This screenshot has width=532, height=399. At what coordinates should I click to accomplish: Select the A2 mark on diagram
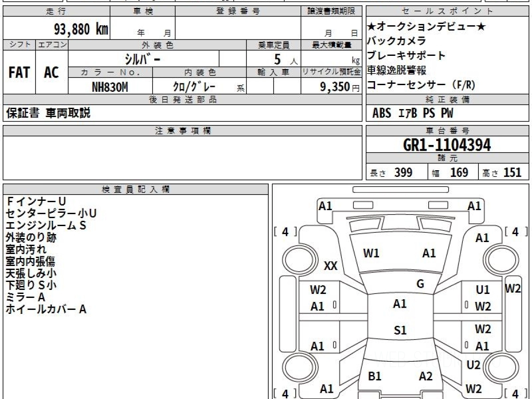pos(426,376)
